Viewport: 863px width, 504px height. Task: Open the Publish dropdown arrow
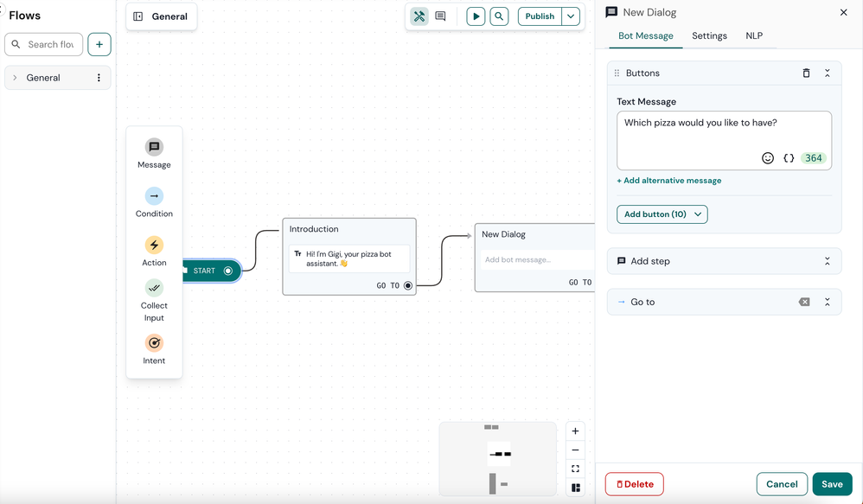(x=571, y=16)
